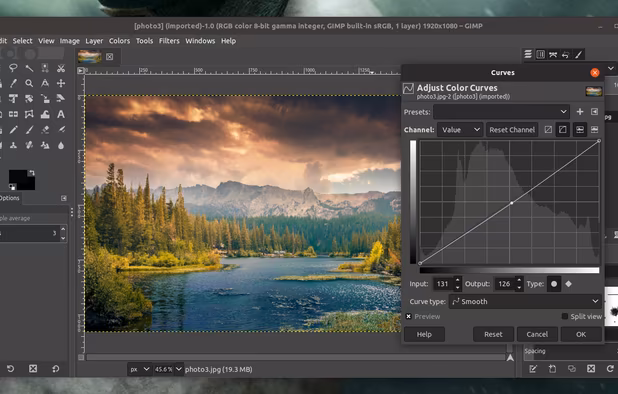Increase the Input value stepper
The width and height of the screenshot is (618, 394).
458,280
